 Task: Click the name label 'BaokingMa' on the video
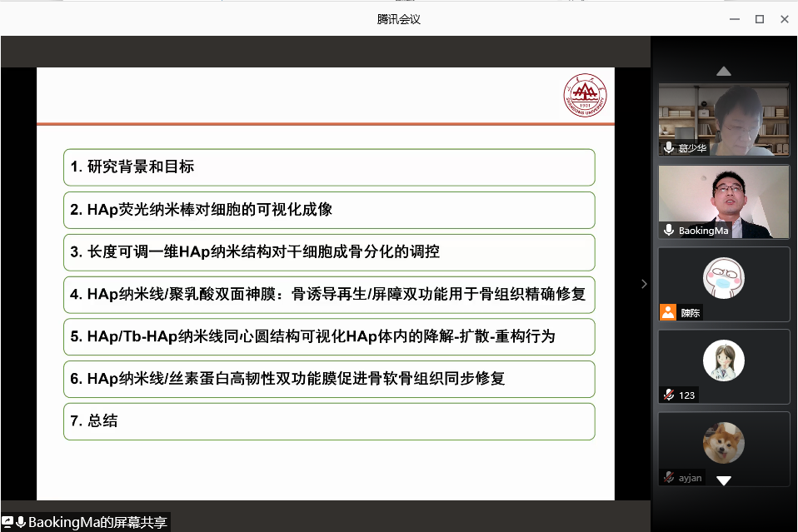coord(703,231)
